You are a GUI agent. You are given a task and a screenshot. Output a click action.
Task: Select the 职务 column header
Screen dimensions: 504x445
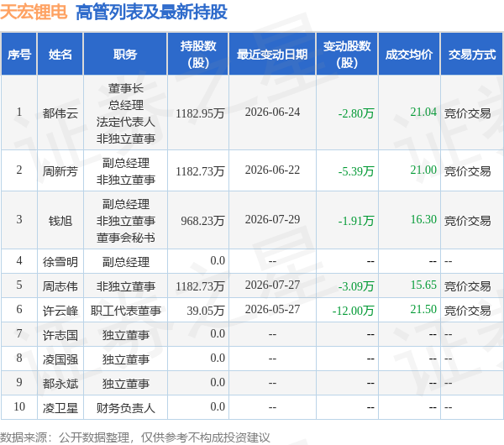[125, 55]
